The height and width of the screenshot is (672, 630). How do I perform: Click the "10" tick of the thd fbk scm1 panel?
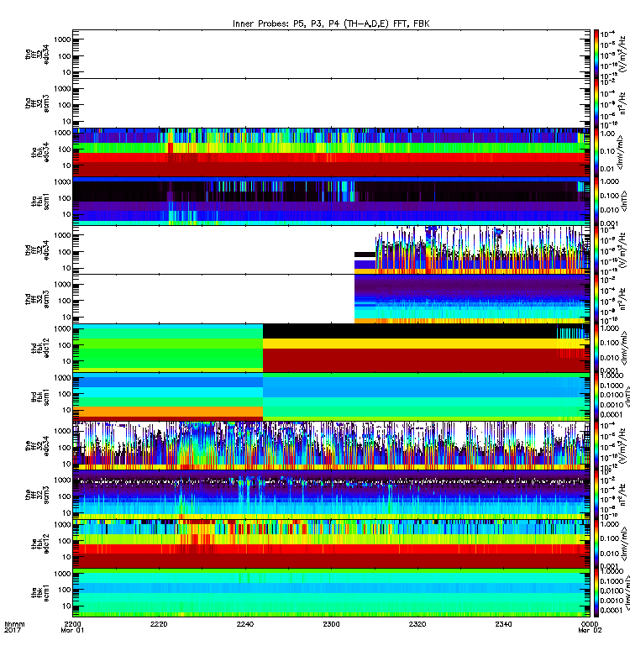66,410
